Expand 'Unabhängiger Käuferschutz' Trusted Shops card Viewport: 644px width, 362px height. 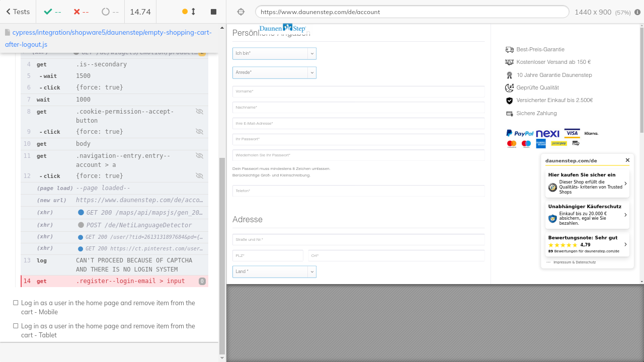pyautogui.click(x=587, y=215)
